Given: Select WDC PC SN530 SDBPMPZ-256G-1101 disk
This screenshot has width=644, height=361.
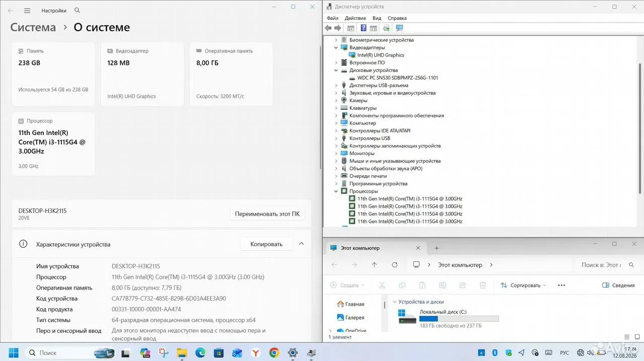Looking at the screenshot, I should click(x=397, y=78).
